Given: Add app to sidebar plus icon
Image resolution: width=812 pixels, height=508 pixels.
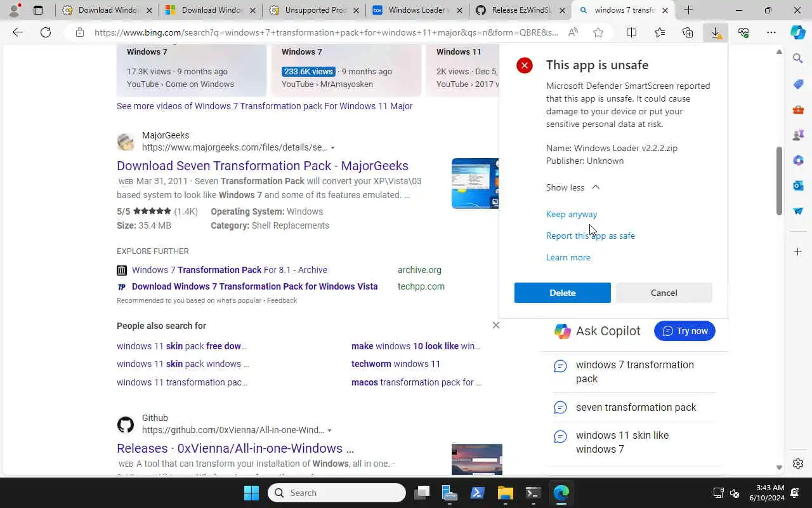Looking at the screenshot, I should click(798, 252).
